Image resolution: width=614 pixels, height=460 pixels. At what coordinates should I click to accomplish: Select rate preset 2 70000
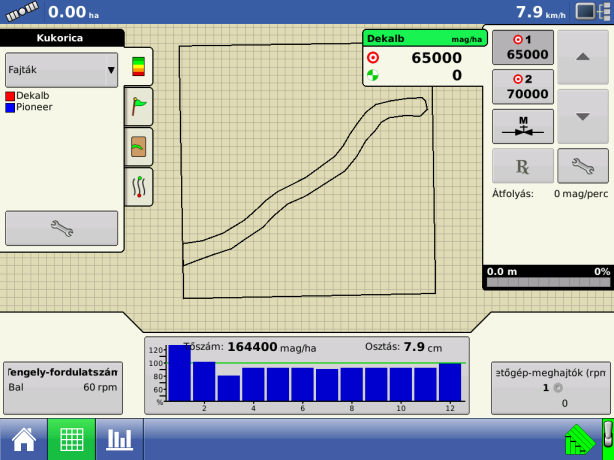(x=523, y=87)
